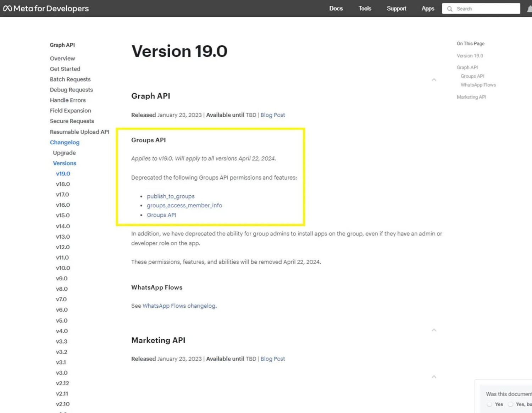Select the "Yes" feedback radio button
The image size is (532, 413).
pos(489,404)
